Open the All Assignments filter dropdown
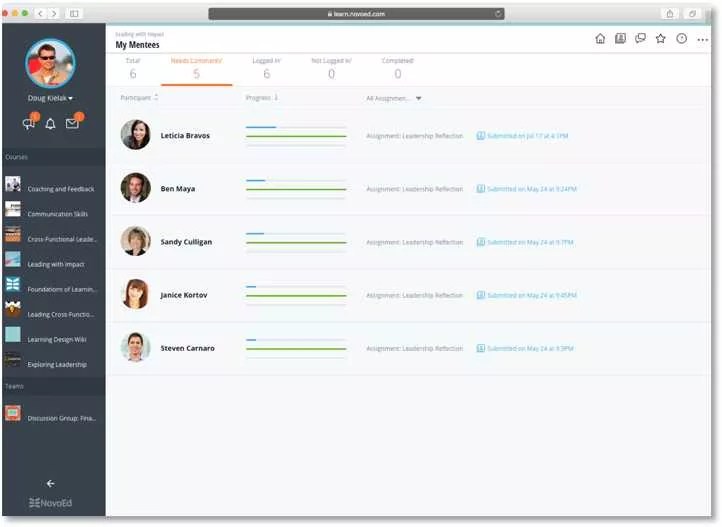 pyautogui.click(x=394, y=98)
